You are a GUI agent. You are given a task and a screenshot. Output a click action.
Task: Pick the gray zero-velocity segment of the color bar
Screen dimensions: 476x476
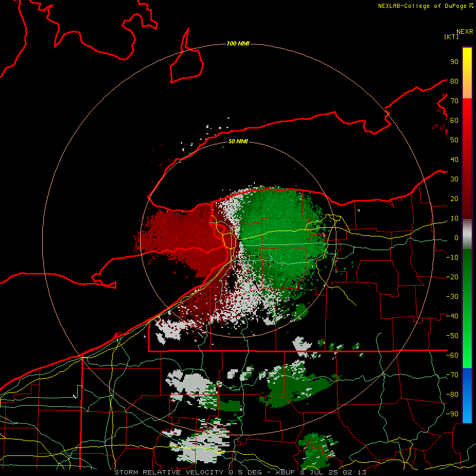pos(467,234)
